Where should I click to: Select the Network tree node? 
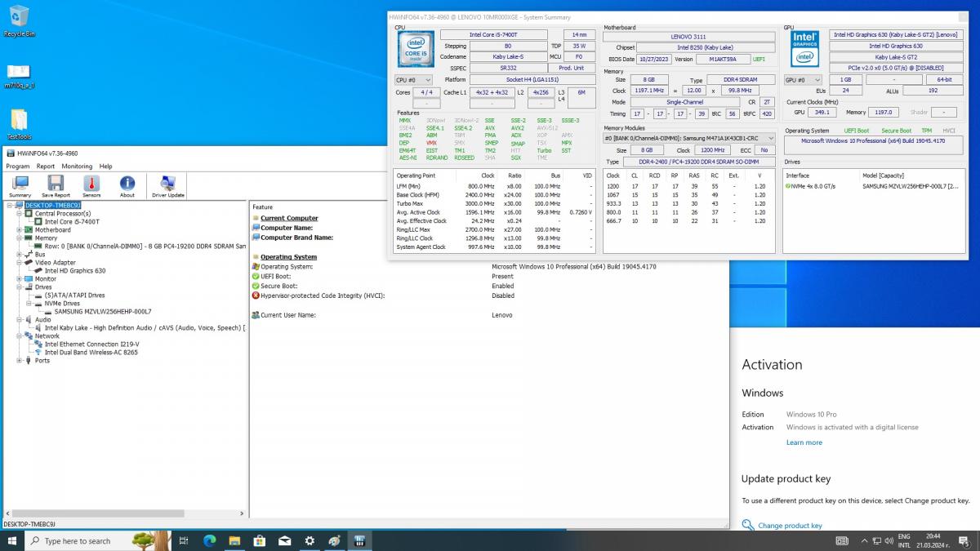pos(47,336)
